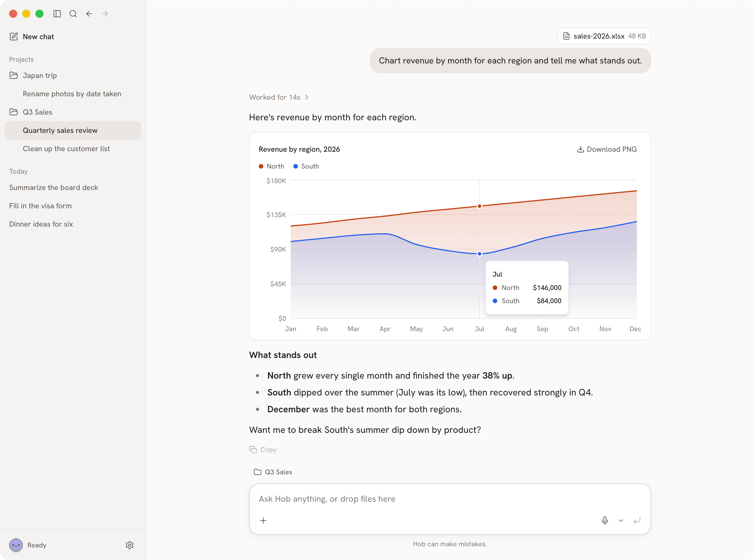754x560 pixels.
Task: Copy the assistant response
Action: (263, 449)
